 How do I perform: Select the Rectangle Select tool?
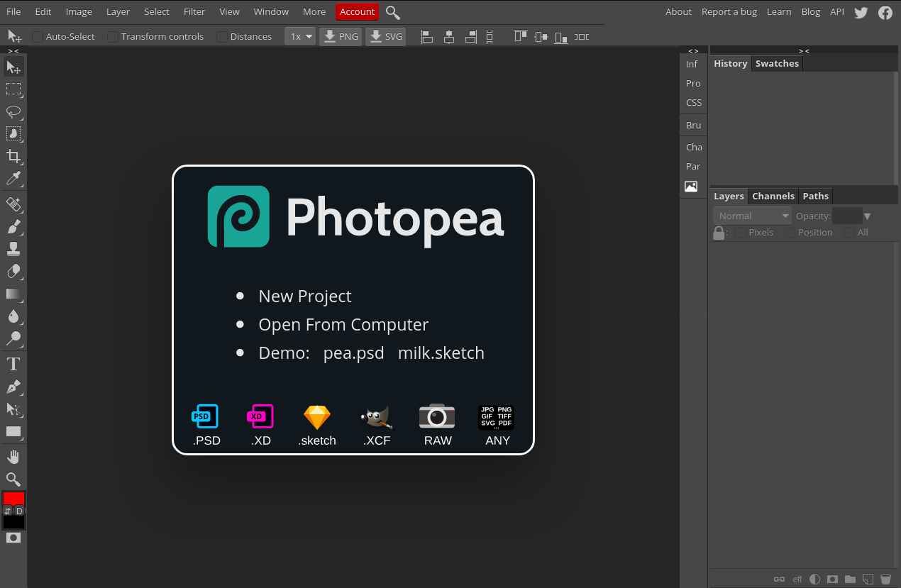pyautogui.click(x=13, y=89)
